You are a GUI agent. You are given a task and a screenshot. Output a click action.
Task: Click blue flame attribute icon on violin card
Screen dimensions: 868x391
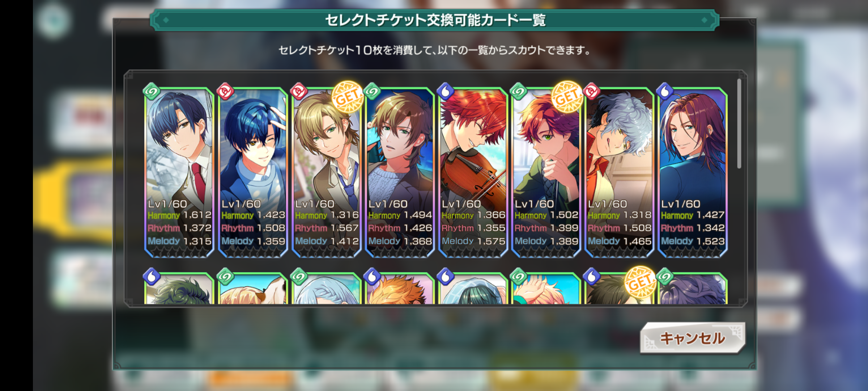446,91
